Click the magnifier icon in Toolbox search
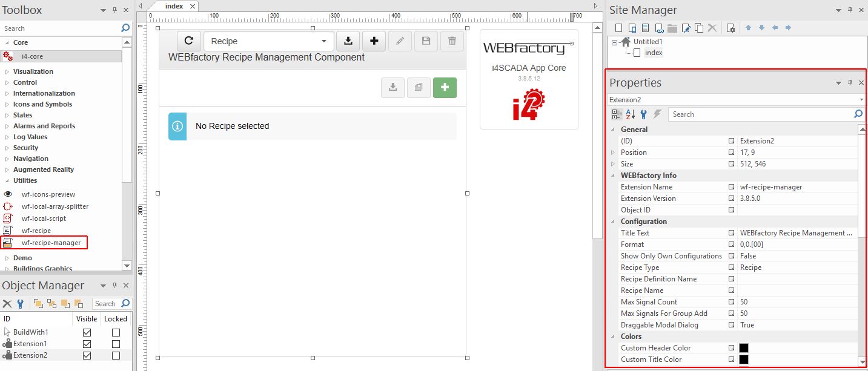Screen dimensions: 868x371 point(125,28)
